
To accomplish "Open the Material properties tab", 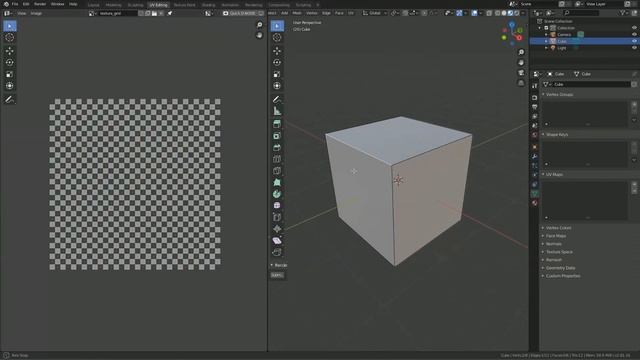I will (535, 203).
